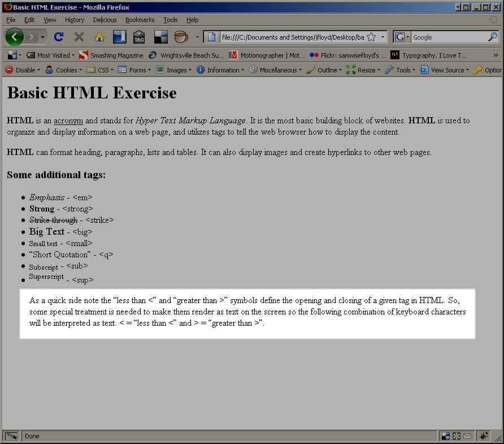
Task: Open the Flickr: samwisefloyd's bookmark
Action: pos(347,55)
